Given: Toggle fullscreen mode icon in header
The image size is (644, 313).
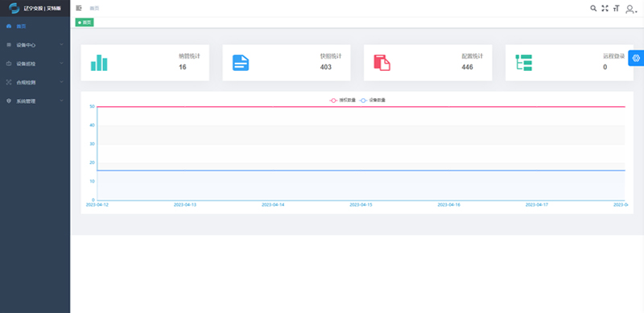Looking at the screenshot, I should pyautogui.click(x=605, y=8).
